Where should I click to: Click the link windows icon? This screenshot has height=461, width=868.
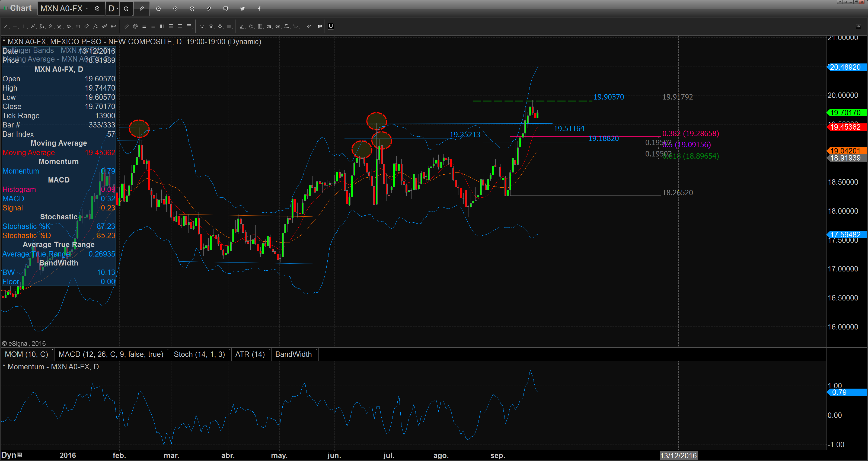[x=209, y=9]
